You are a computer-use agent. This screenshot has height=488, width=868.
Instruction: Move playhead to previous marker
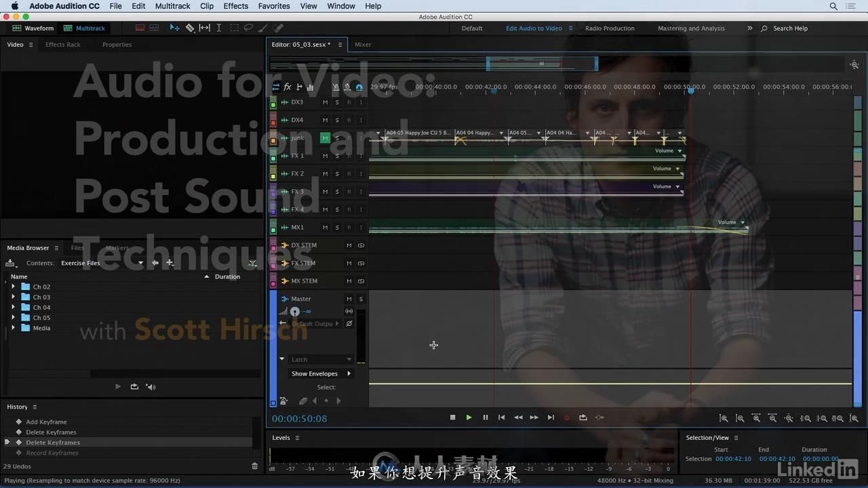pos(501,418)
